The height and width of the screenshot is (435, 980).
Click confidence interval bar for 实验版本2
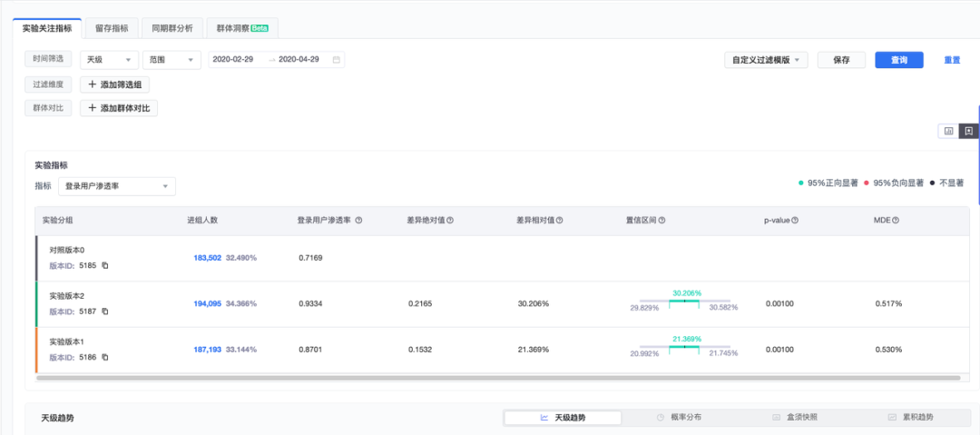point(684,302)
